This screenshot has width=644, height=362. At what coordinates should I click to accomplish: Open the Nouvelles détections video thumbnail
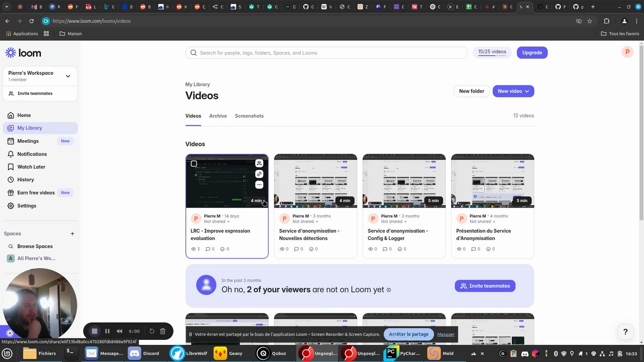coord(315,181)
